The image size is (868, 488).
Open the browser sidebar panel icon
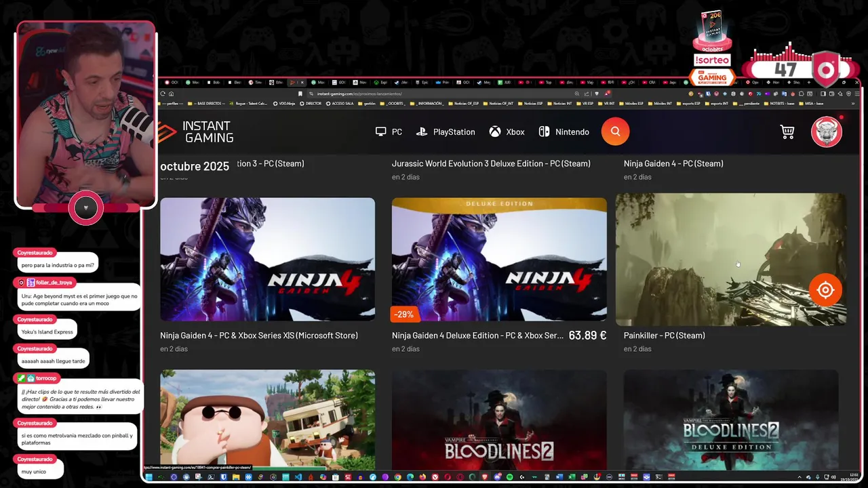[x=823, y=94]
